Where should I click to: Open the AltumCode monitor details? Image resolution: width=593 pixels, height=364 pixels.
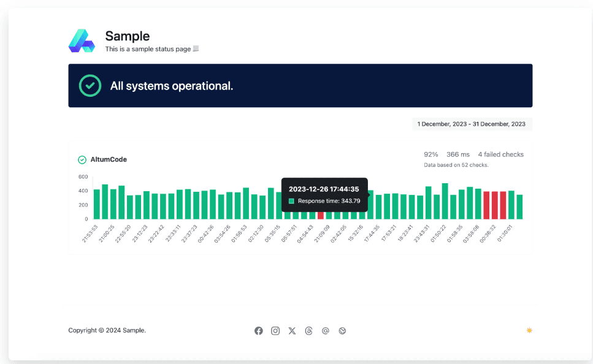(x=109, y=160)
